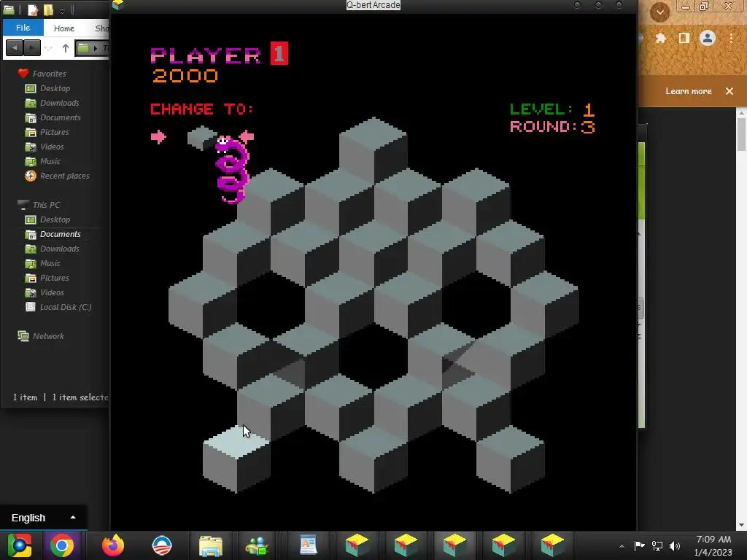Click the target color cube sample under Change To
The height and width of the screenshot is (560, 747).
[x=202, y=138]
